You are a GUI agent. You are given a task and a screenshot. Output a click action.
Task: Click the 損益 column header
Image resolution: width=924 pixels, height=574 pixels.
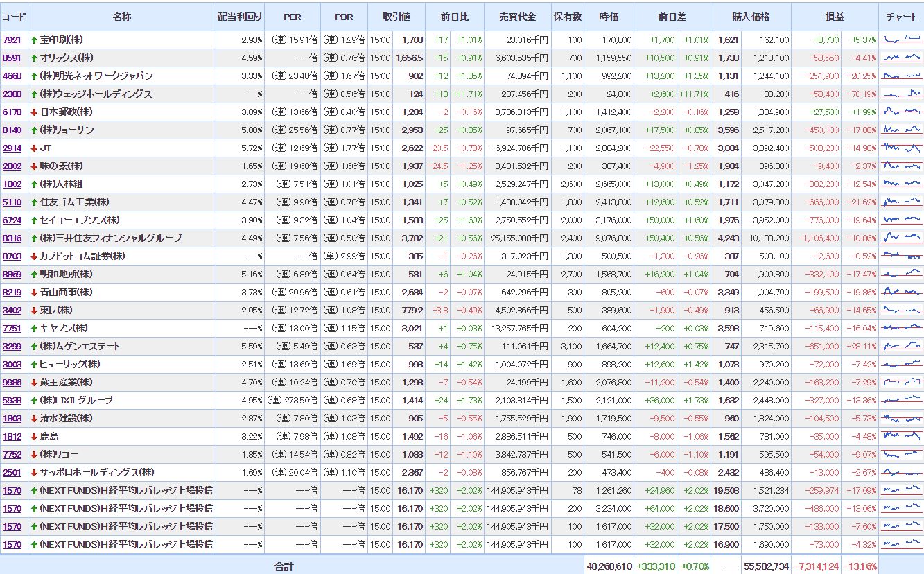pyautogui.click(x=835, y=17)
